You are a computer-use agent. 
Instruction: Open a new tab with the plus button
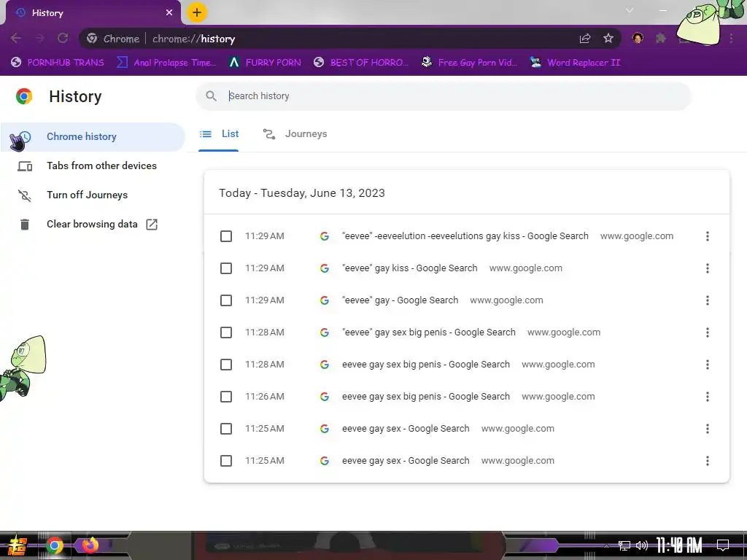pos(197,12)
